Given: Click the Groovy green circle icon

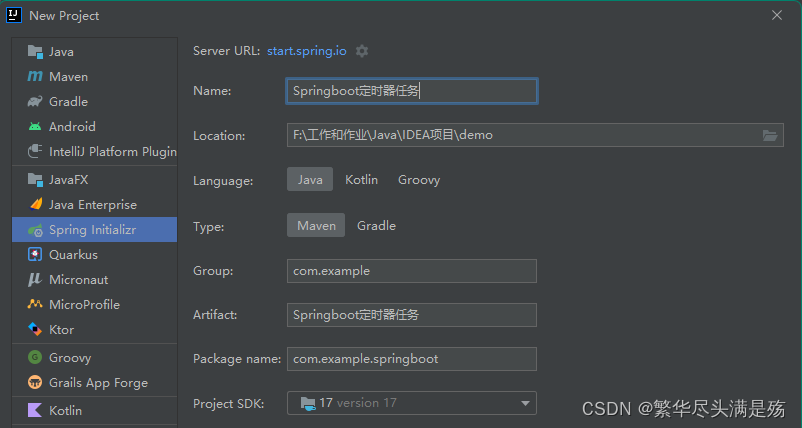Looking at the screenshot, I should click(x=35, y=357).
